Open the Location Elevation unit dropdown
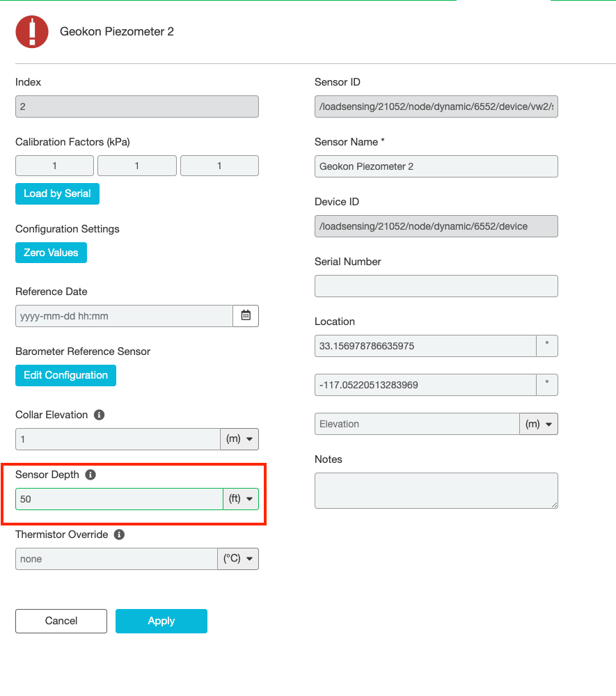 (x=539, y=424)
